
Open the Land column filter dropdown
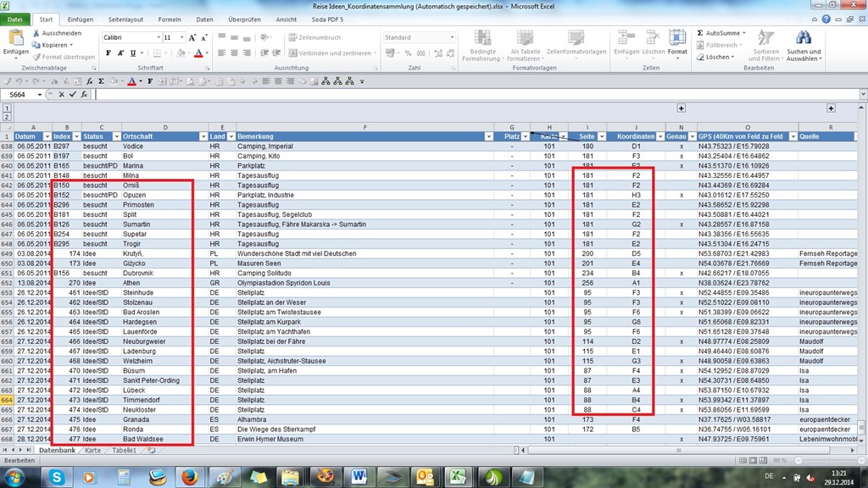pyautogui.click(x=230, y=136)
